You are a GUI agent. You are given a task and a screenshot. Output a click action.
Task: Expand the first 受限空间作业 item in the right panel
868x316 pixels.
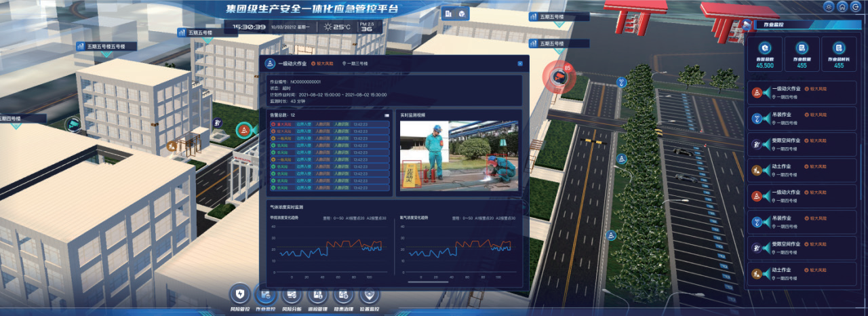(800, 144)
